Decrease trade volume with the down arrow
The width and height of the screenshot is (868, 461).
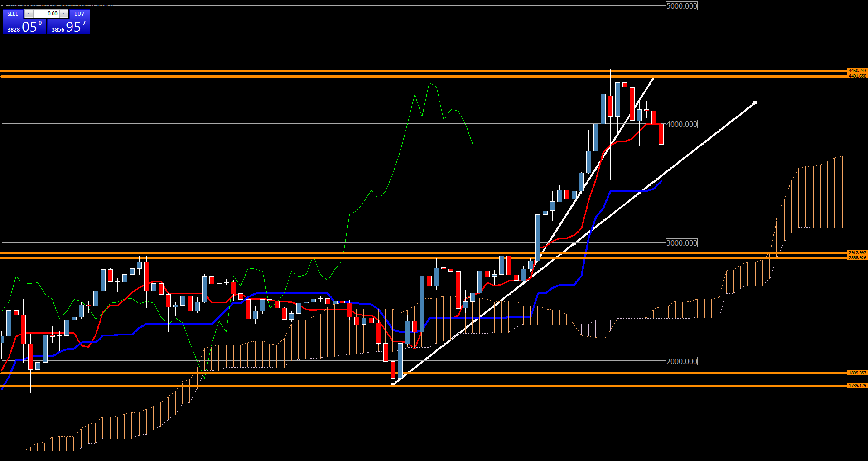[x=29, y=14]
